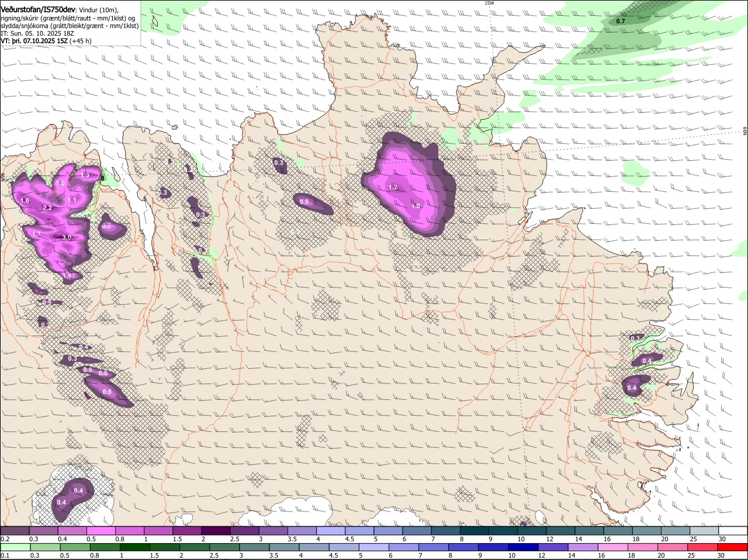
Task: Pick the dark magenta swatch between 1.5 and 2, purple scale
Action: 187,530
